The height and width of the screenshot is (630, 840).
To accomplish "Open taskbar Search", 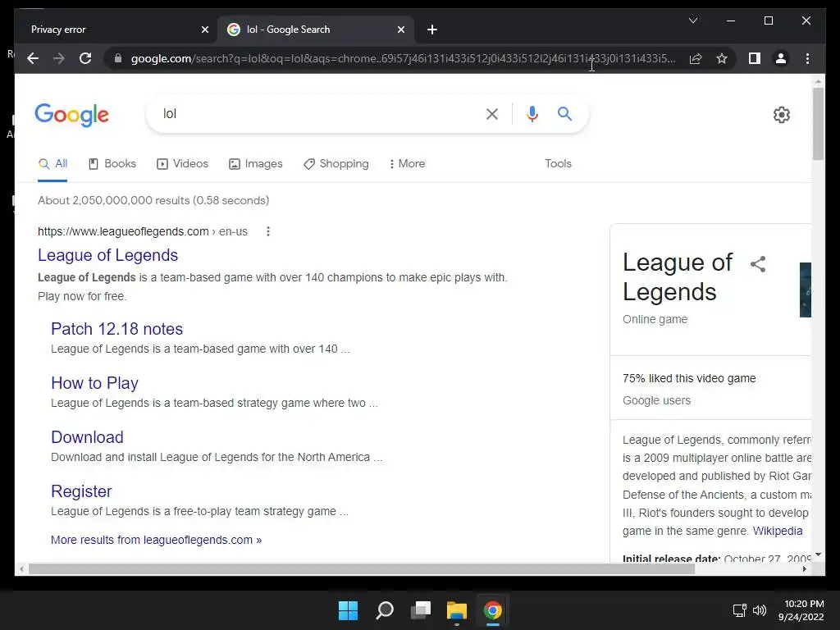I will point(385,610).
